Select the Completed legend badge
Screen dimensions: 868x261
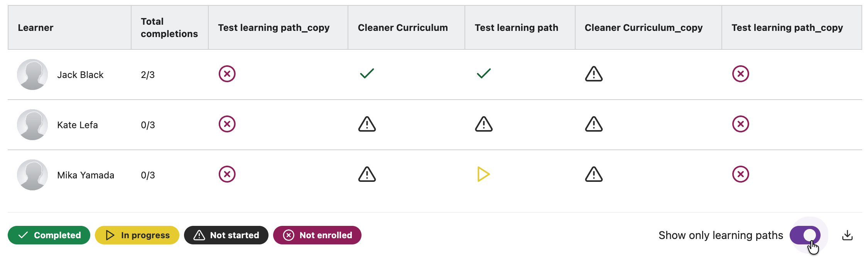point(49,235)
